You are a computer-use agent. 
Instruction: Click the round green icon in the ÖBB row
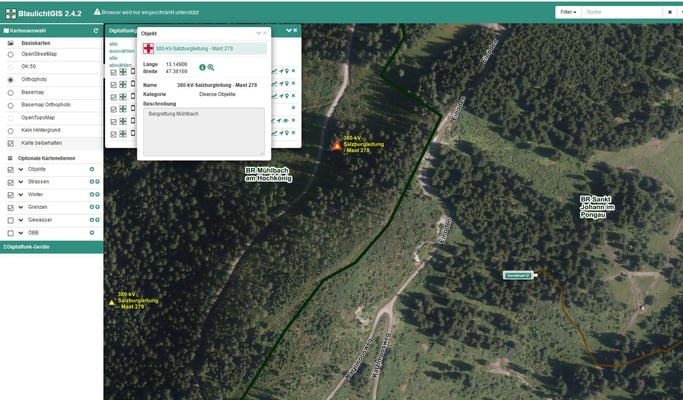coord(92,233)
